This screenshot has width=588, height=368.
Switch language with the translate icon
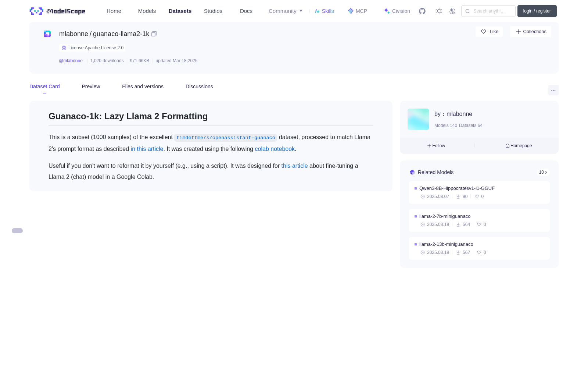[x=452, y=11]
